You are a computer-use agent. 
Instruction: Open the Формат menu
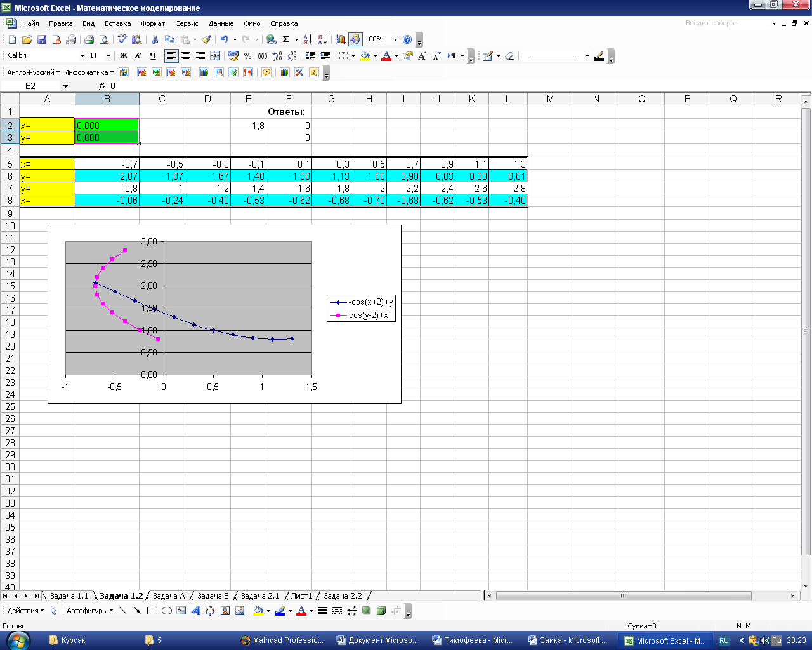coord(153,23)
